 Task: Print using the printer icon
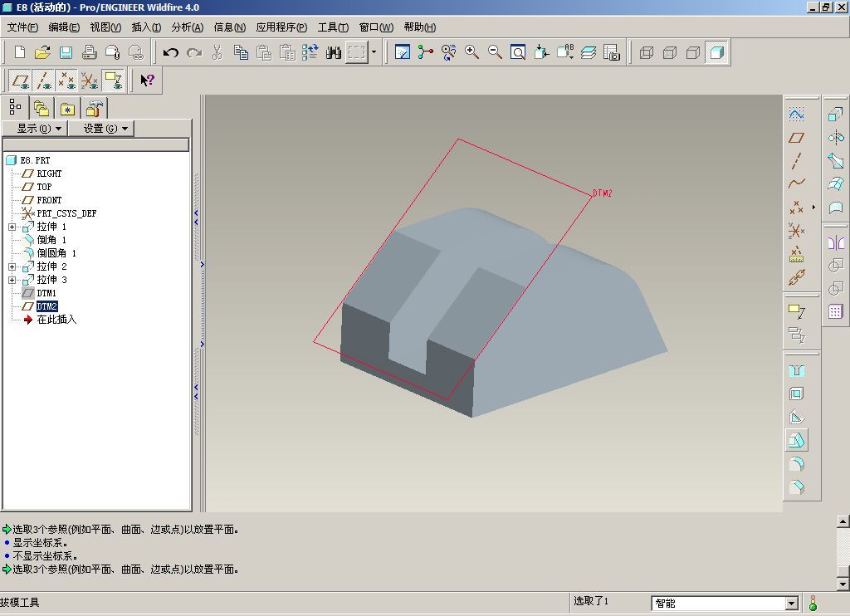[89, 52]
